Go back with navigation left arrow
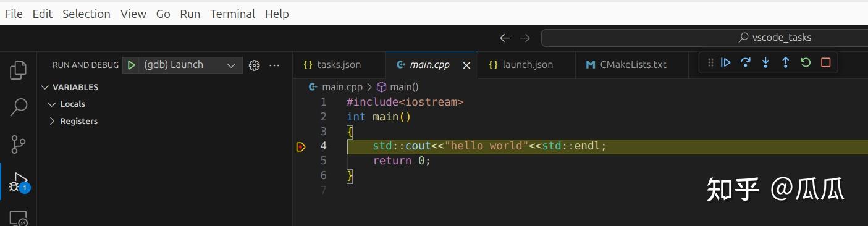The height and width of the screenshot is (226, 868). tap(505, 38)
